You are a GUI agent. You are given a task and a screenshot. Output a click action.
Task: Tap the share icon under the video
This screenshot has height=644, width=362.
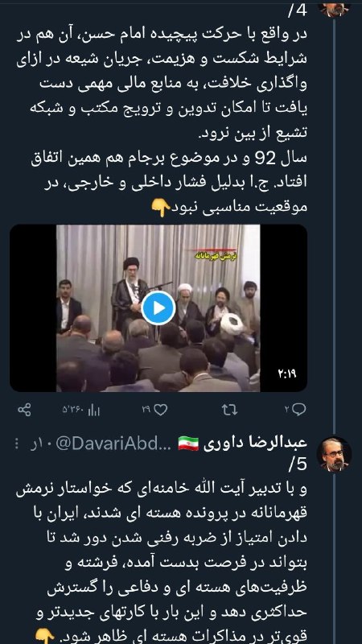tap(25, 410)
